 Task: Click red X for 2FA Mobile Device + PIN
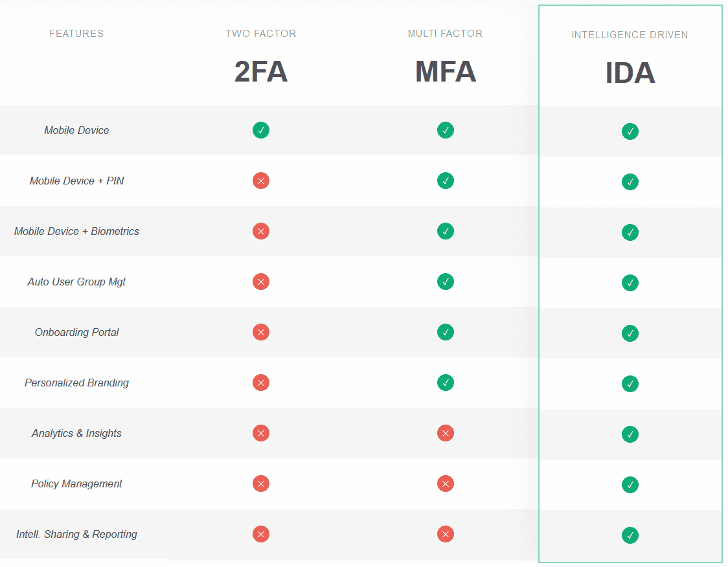tap(261, 181)
